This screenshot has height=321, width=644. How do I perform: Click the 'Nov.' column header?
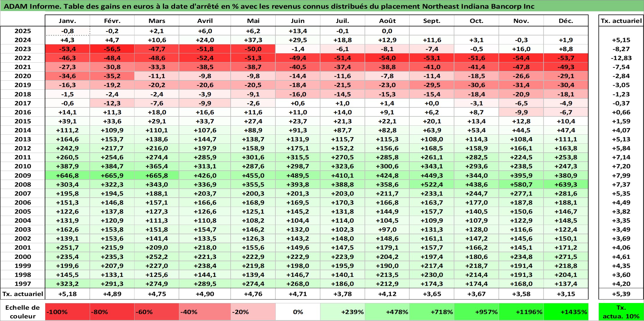(521, 21)
